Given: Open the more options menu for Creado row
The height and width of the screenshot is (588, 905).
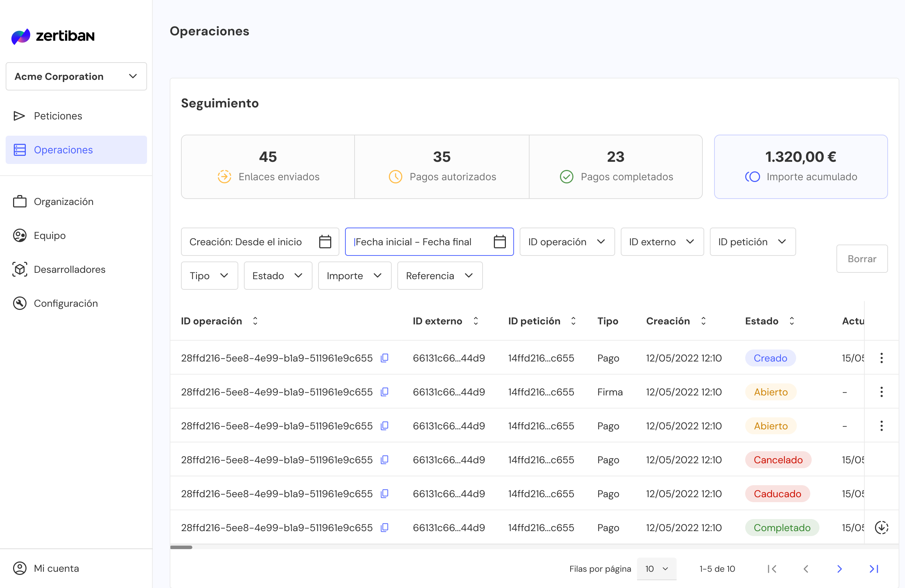Looking at the screenshot, I should (x=881, y=358).
